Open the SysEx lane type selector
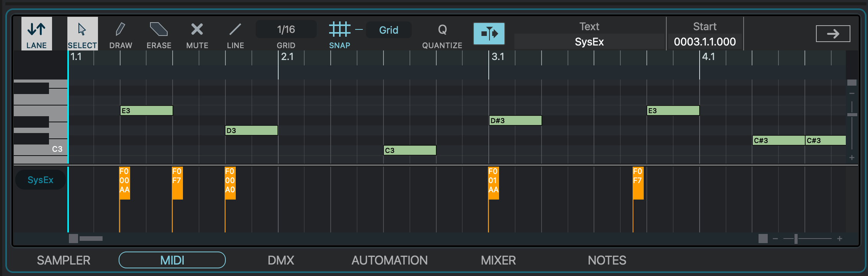The image size is (868, 276). coord(40,180)
